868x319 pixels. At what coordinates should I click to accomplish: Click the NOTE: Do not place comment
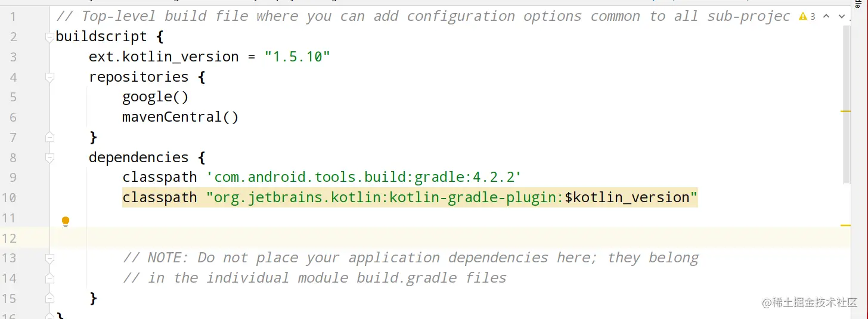(411, 258)
